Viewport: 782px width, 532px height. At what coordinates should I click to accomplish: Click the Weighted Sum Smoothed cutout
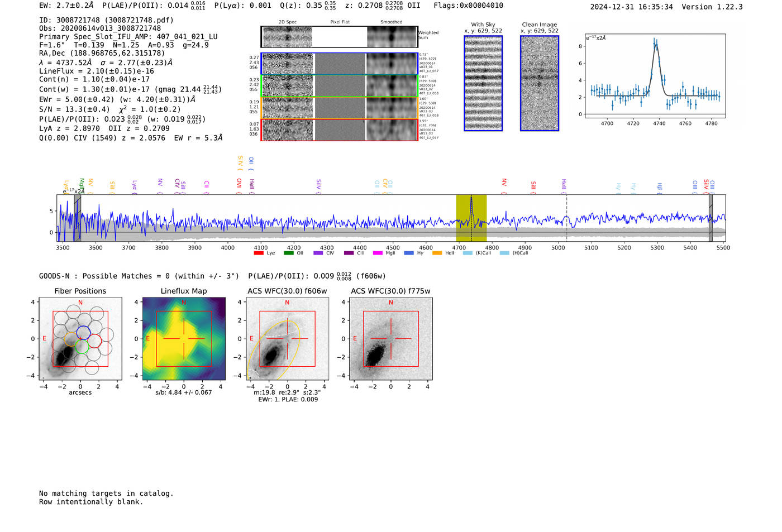point(392,37)
